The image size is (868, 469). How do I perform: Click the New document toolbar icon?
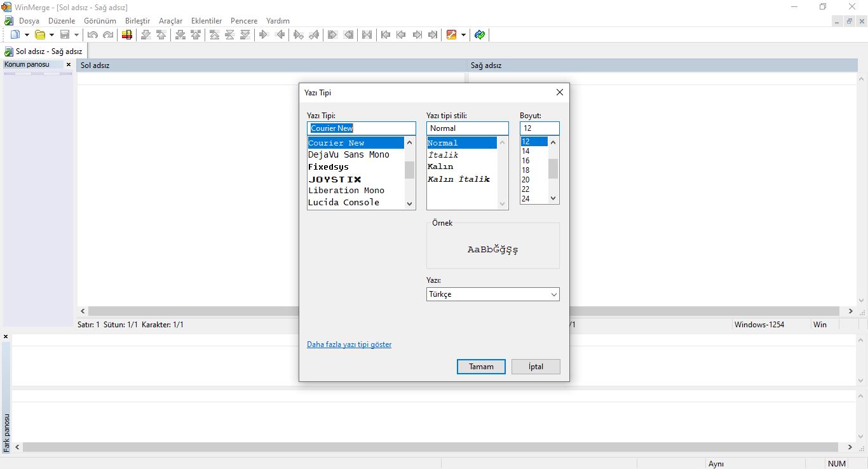(15, 35)
